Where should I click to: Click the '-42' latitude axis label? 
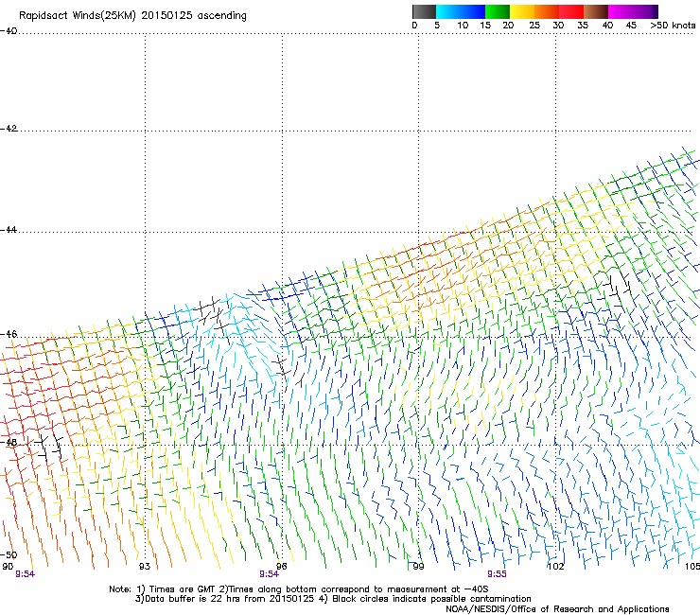pyautogui.click(x=9, y=128)
